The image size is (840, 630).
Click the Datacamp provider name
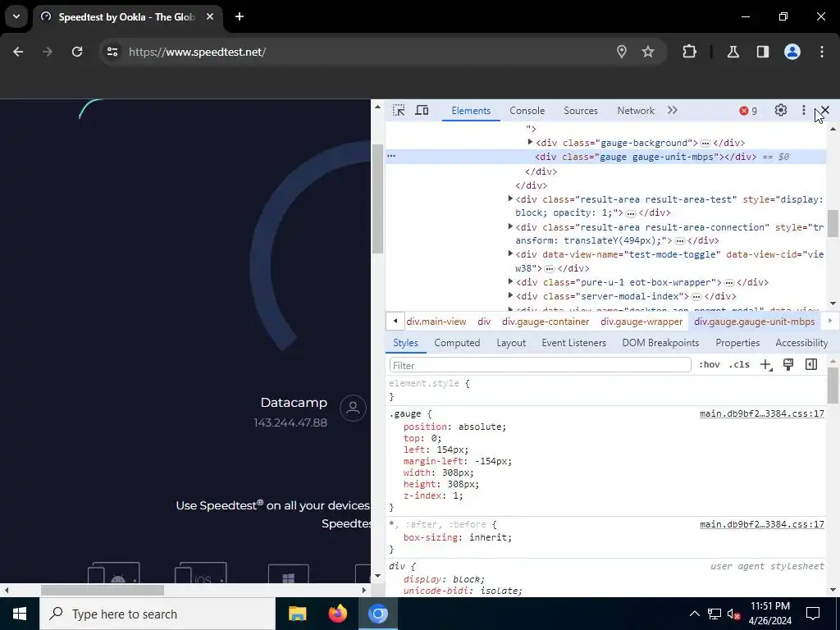(294, 402)
